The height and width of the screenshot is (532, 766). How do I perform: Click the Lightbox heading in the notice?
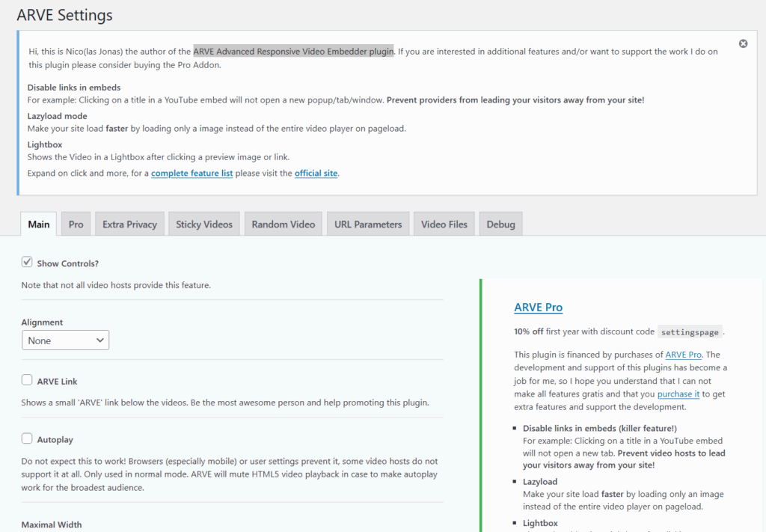click(44, 144)
